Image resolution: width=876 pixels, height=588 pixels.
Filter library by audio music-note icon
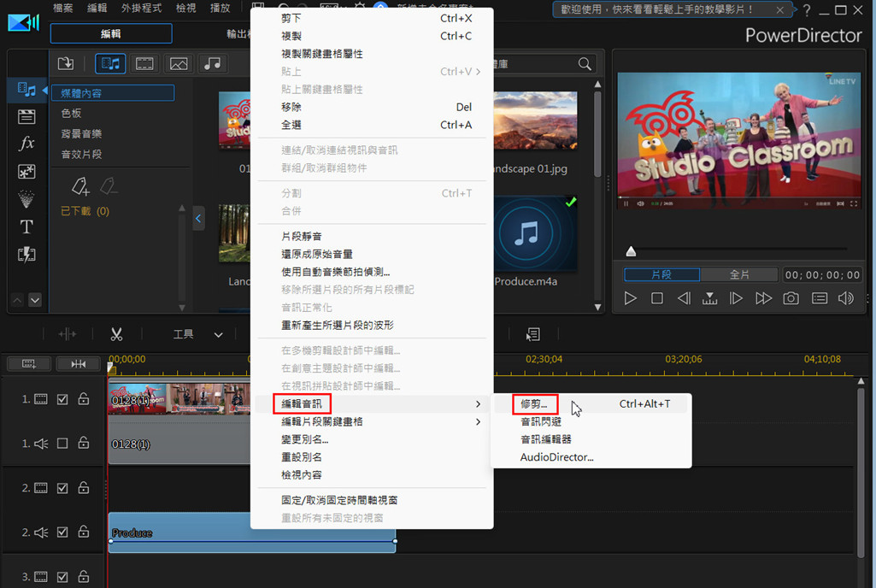click(212, 63)
